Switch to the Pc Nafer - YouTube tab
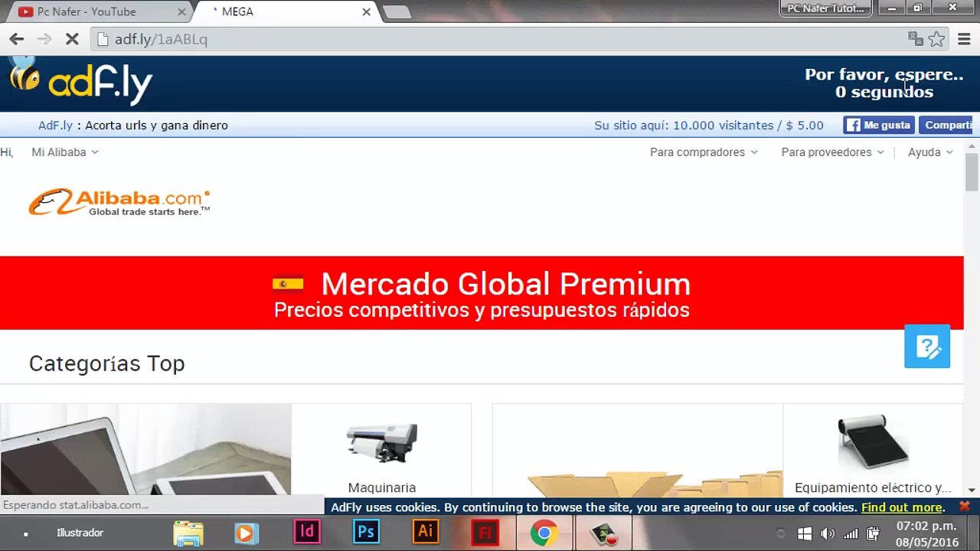The height and width of the screenshot is (551, 980). point(101,11)
